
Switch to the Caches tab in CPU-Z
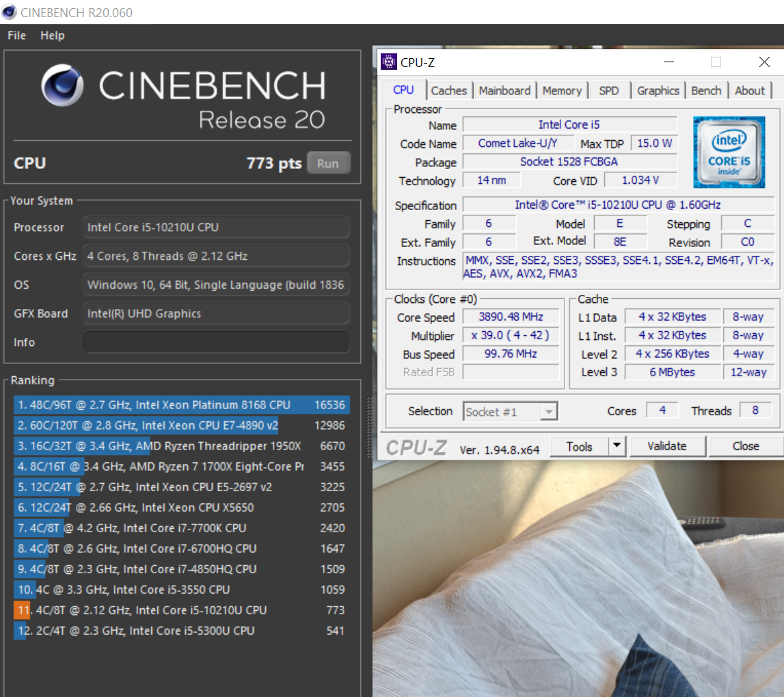pyautogui.click(x=448, y=90)
